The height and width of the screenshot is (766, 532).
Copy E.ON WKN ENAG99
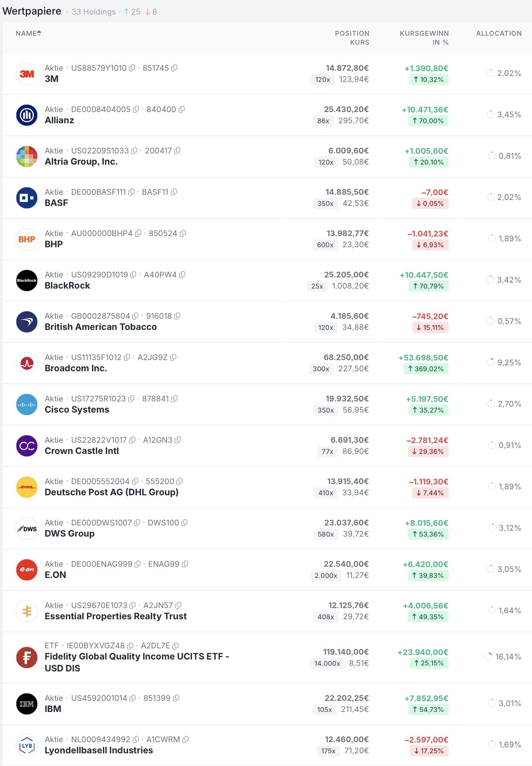[185, 564]
